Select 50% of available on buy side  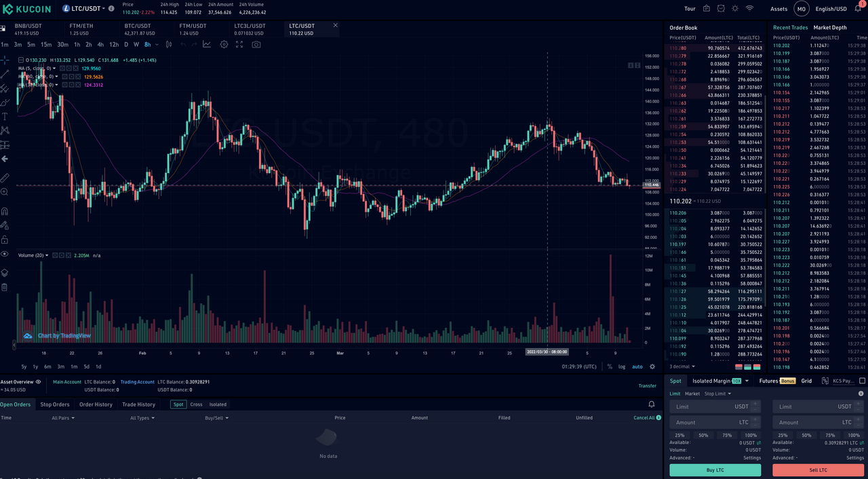click(703, 435)
